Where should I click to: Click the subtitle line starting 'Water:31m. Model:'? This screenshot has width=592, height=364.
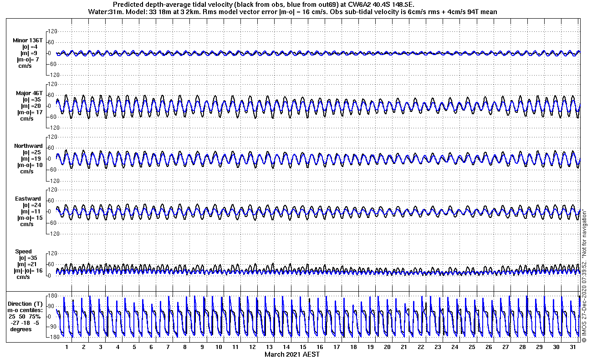(x=292, y=11)
